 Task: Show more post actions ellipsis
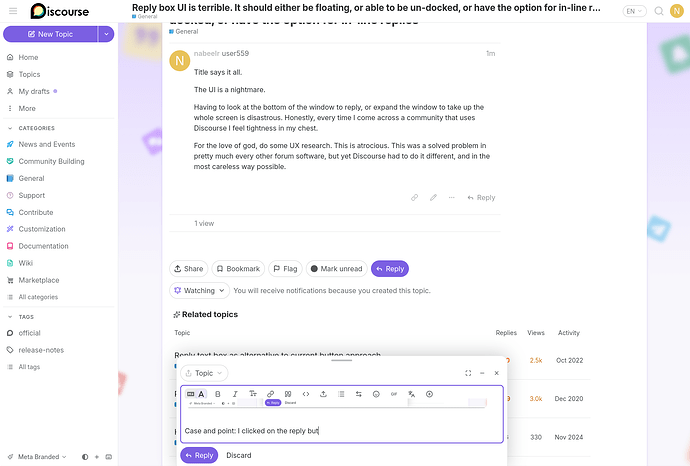(x=451, y=198)
